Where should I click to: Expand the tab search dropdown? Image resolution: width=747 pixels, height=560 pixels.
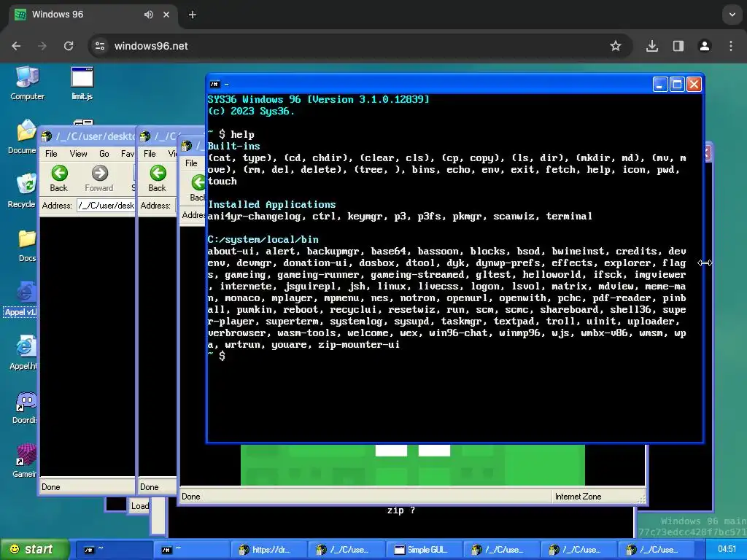(732, 15)
